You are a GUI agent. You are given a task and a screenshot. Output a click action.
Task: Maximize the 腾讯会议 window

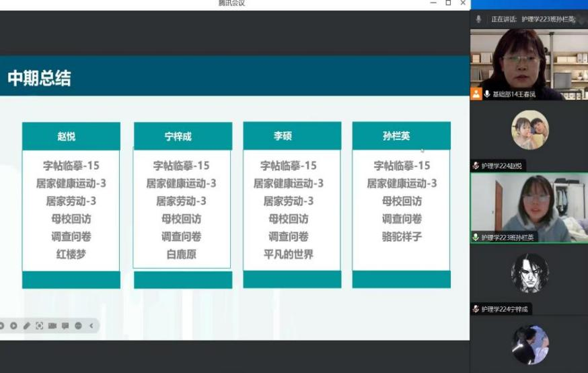(448, 3)
